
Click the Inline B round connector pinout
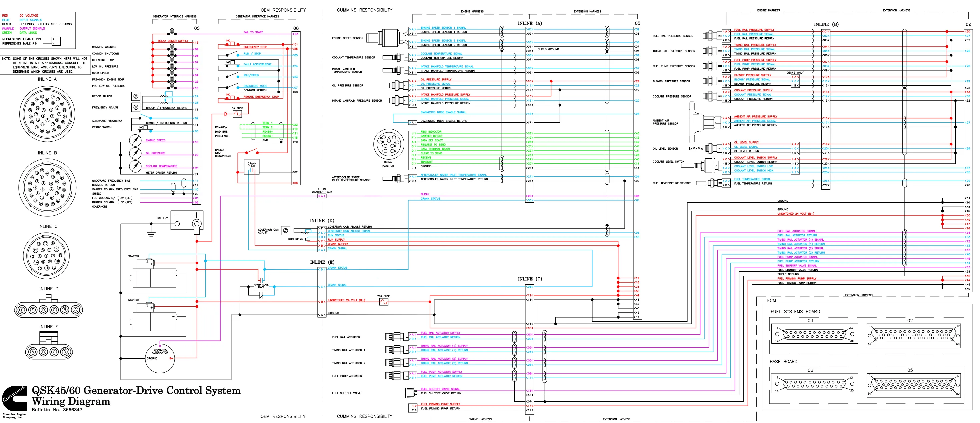[x=48, y=187]
